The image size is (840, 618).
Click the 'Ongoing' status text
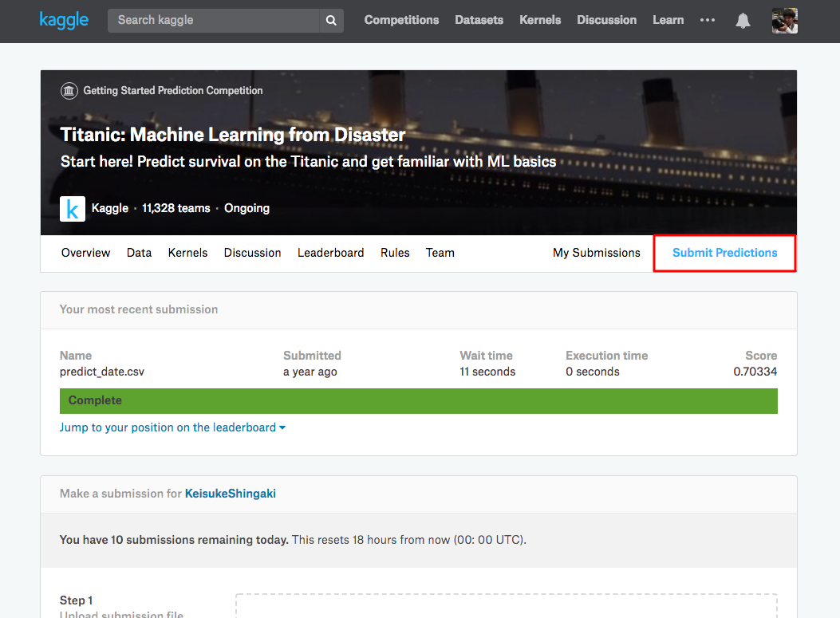point(247,208)
